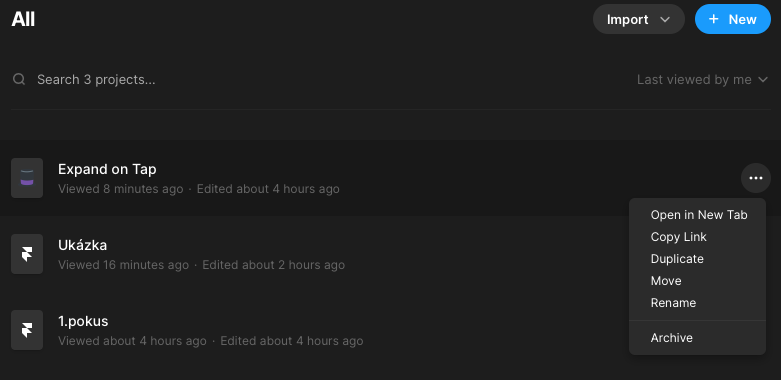781x380 pixels.
Task: Click the Import button
Action: point(639,19)
